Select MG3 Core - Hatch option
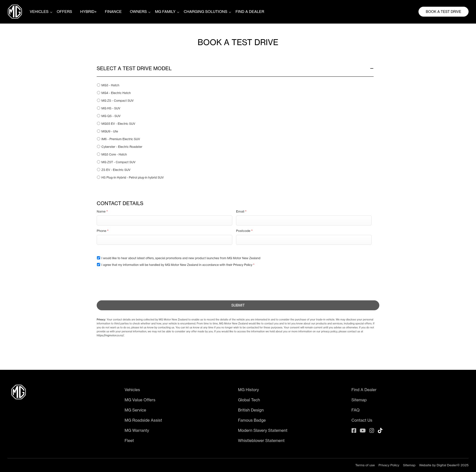 click(x=98, y=154)
